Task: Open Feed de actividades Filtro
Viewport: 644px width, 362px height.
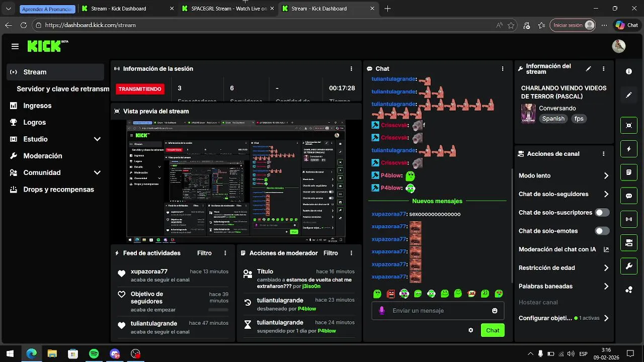Action: (x=204, y=253)
